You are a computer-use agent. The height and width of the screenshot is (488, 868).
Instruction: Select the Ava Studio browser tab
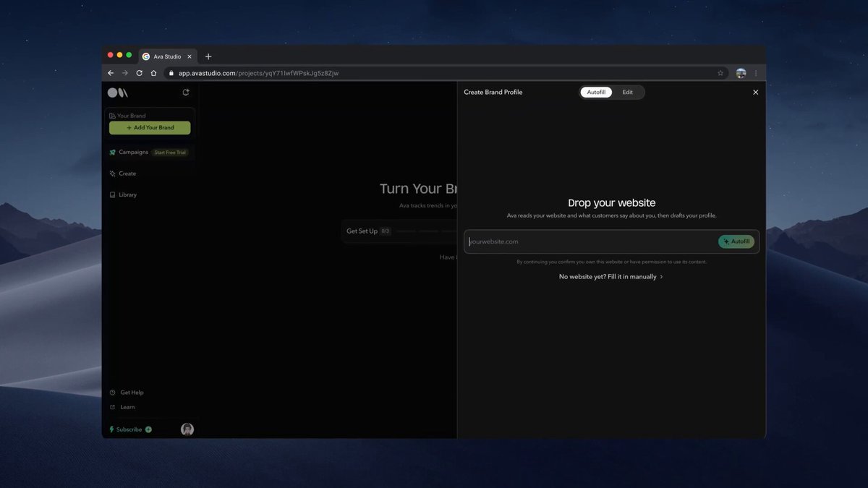point(166,56)
